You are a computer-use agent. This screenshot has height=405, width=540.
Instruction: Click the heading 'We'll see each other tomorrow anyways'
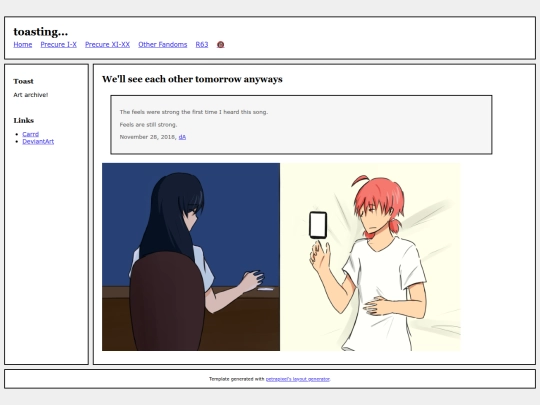point(192,79)
